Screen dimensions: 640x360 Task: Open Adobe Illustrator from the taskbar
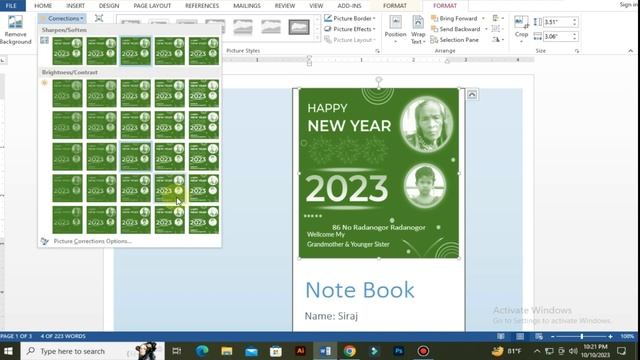[300, 351]
